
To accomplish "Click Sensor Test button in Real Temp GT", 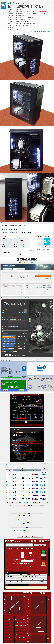I will pyautogui.click(x=20, y=537).
